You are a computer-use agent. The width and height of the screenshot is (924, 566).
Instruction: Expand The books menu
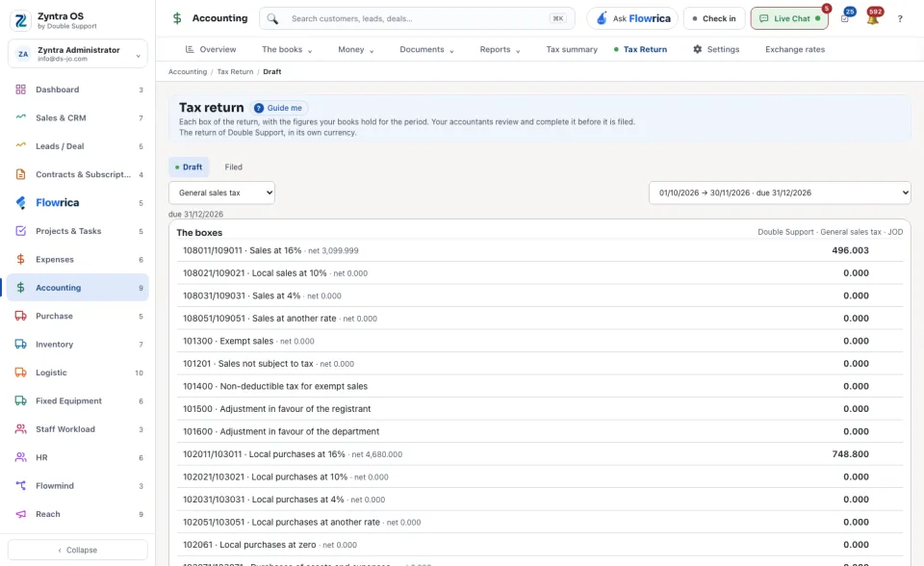tap(287, 49)
